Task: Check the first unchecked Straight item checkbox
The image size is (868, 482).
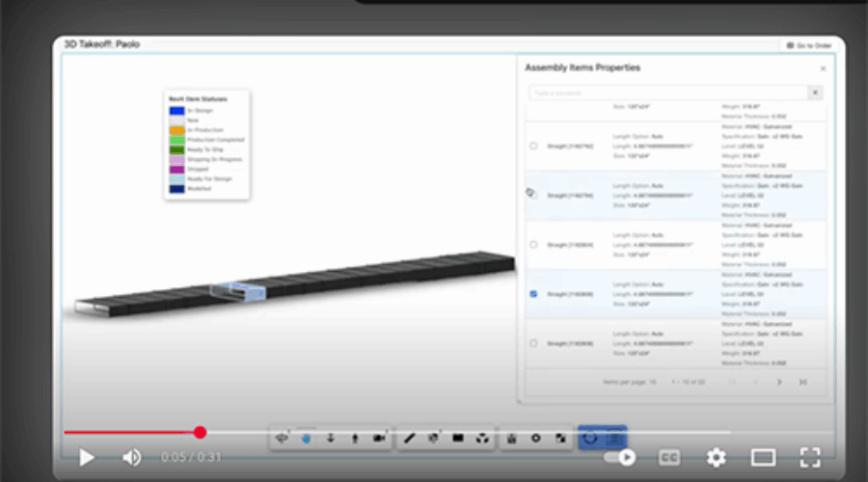Action: click(x=533, y=146)
